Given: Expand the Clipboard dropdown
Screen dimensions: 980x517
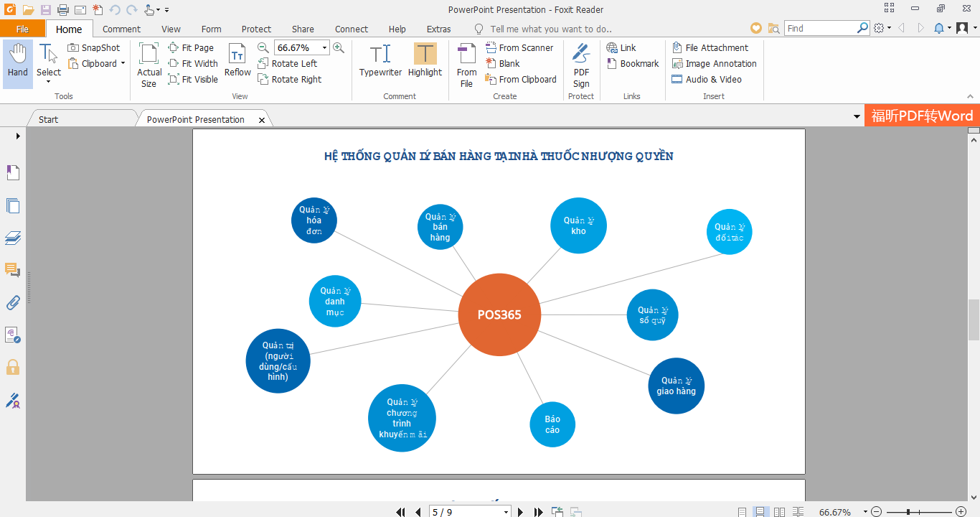Looking at the screenshot, I should coord(123,64).
